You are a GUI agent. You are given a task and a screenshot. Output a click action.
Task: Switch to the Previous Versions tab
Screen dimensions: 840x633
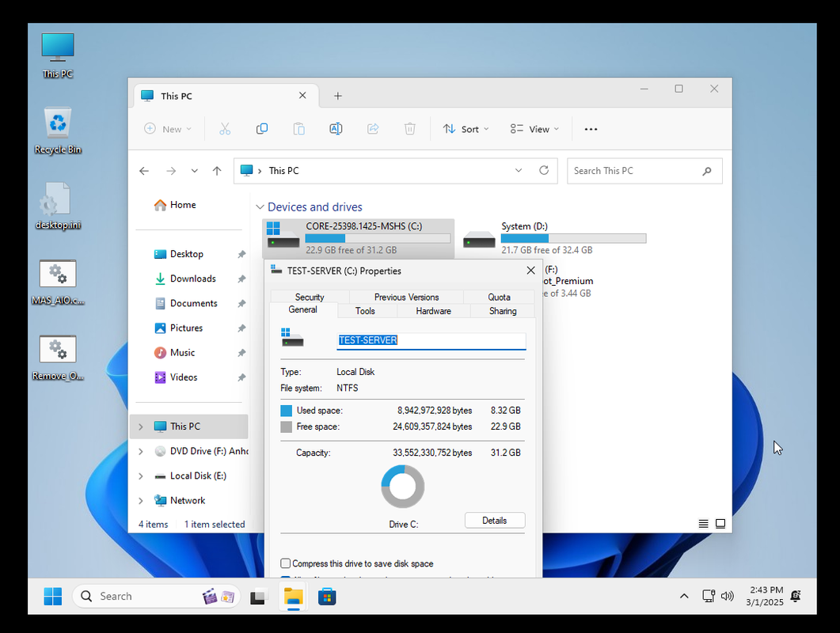coord(406,298)
